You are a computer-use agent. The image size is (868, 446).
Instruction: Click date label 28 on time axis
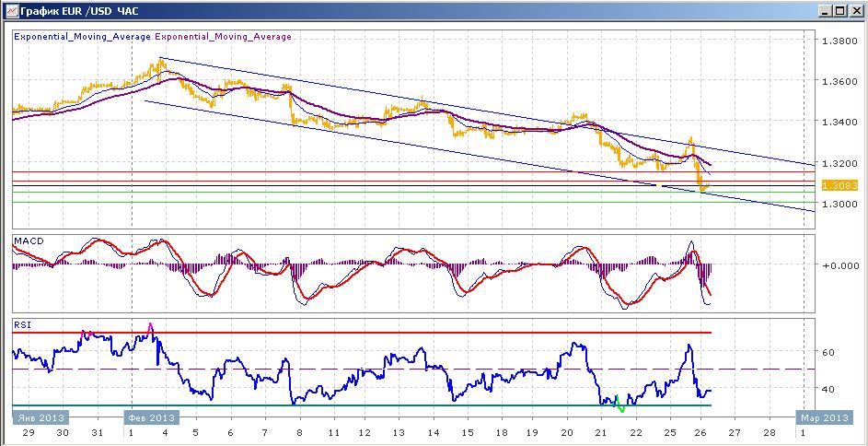(769, 433)
